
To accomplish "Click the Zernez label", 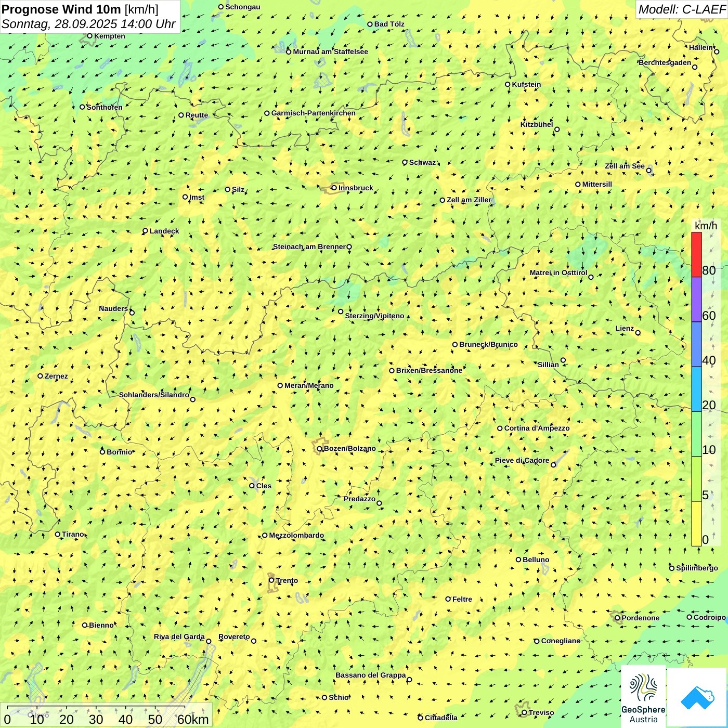I will point(56,376).
